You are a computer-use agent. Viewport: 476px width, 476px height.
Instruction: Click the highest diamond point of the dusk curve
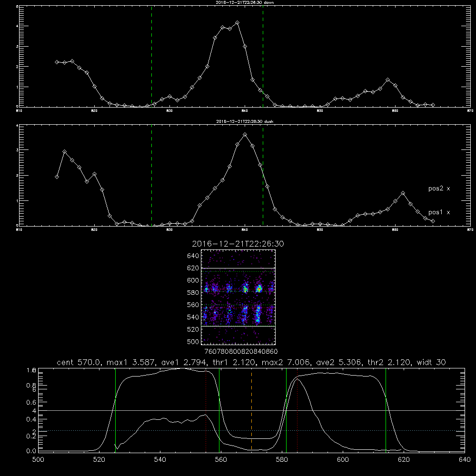pos(245,135)
